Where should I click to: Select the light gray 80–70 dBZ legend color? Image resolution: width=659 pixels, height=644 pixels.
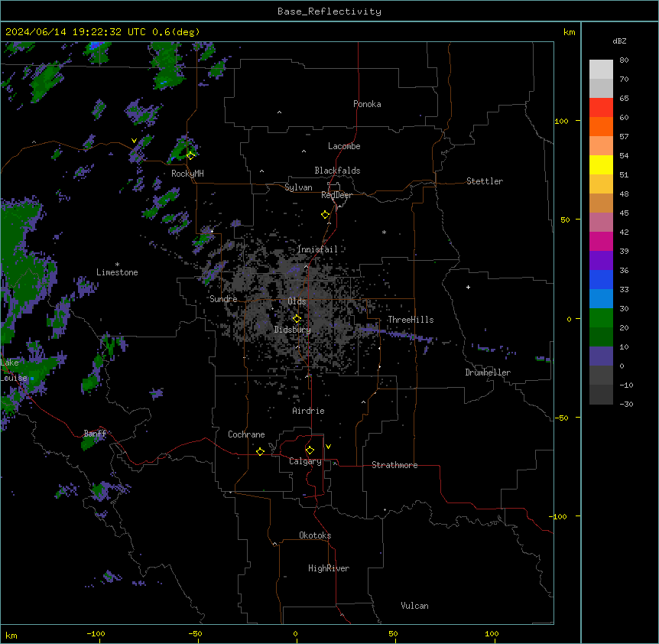pos(601,70)
